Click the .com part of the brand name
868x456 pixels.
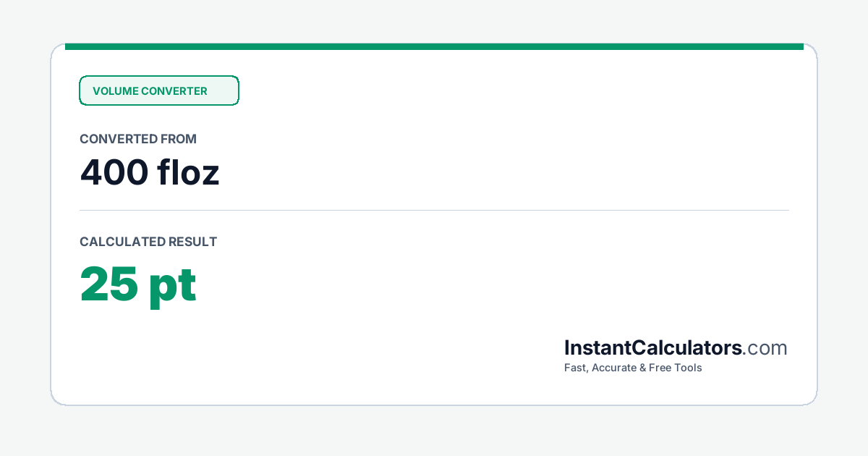(x=765, y=348)
